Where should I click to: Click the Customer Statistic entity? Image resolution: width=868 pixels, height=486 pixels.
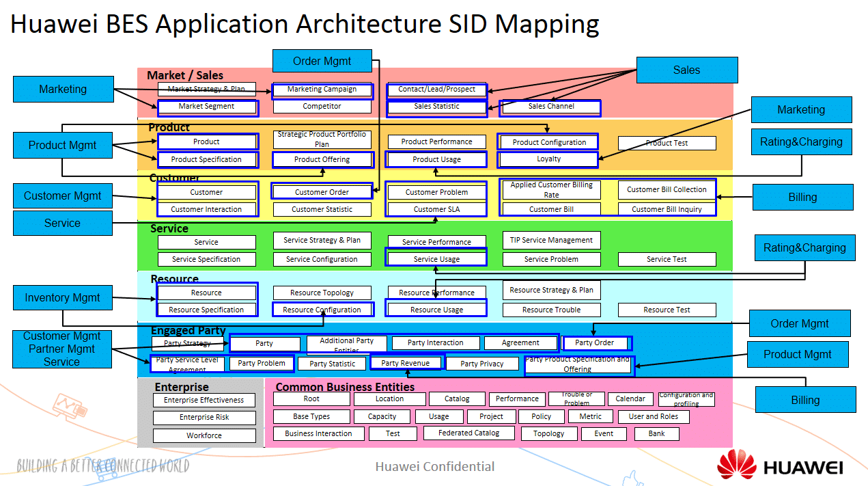tap(322, 210)
